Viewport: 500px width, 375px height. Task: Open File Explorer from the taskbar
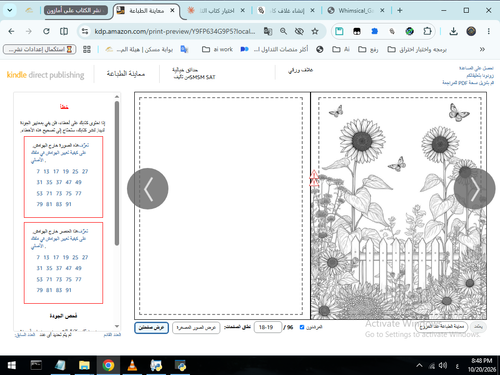click(x=84, y=365)
